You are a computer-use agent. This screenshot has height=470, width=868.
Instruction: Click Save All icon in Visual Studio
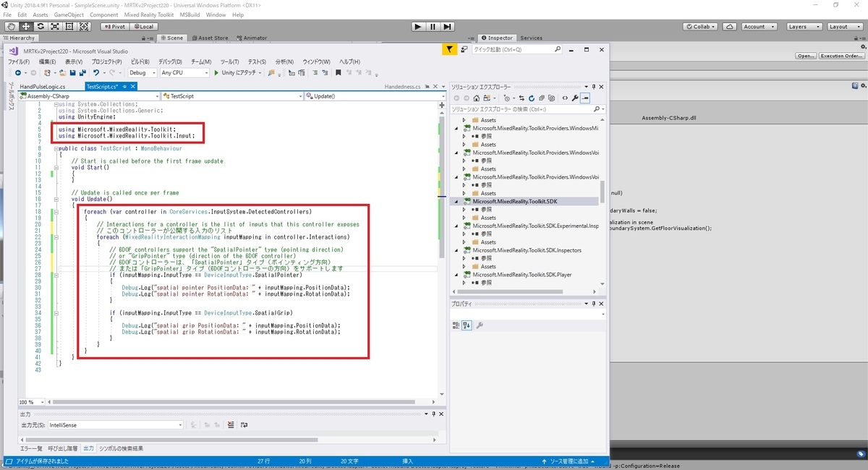(82, 72)
